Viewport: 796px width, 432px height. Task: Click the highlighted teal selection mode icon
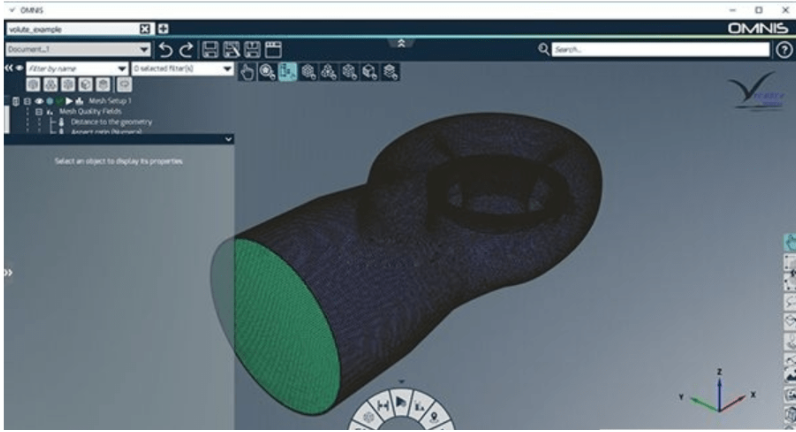287,70
